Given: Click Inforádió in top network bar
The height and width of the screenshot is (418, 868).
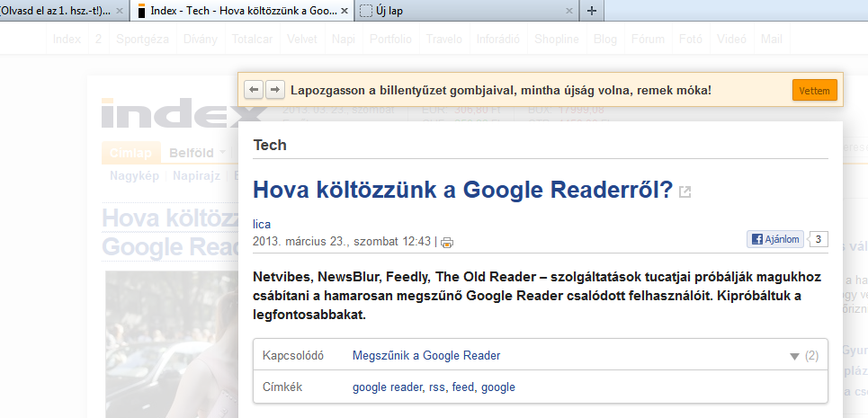Looking at the screenshot, I should [x=498, y=40].
